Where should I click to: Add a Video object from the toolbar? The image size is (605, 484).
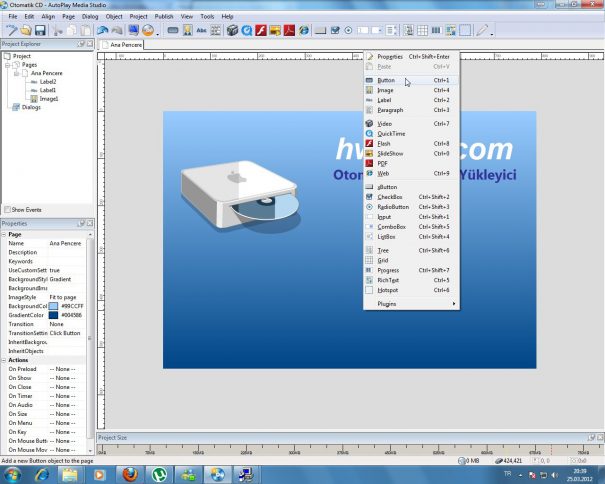click(x=232, y=30)
